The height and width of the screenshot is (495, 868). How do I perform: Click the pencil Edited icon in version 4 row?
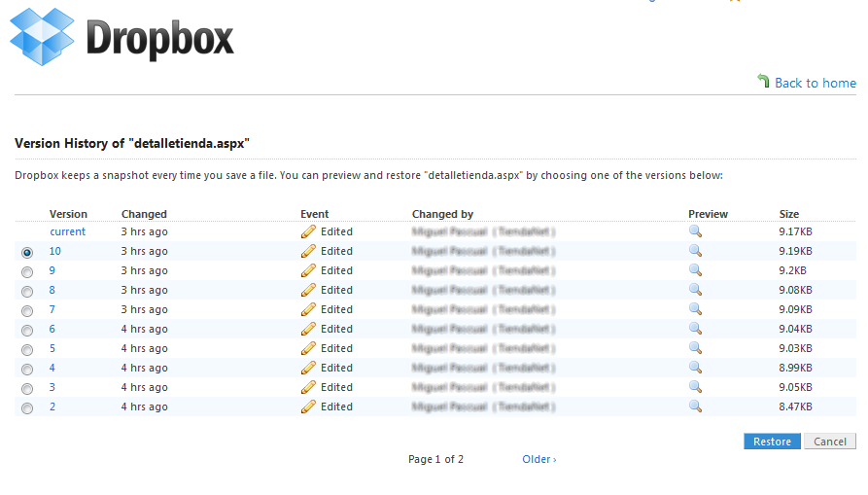(x=308, y=368)
